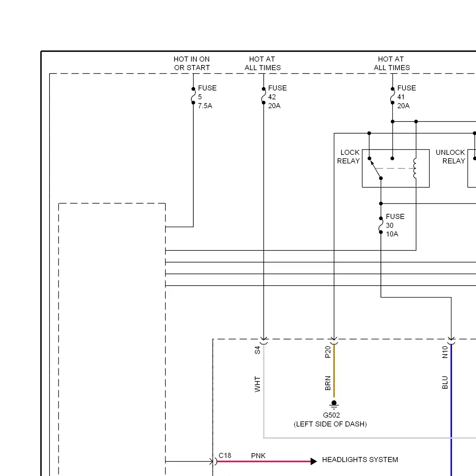Screen dimensions: 476x476
Task: Click the S4 connector terminal symbol
Action: tap(263, 341)
